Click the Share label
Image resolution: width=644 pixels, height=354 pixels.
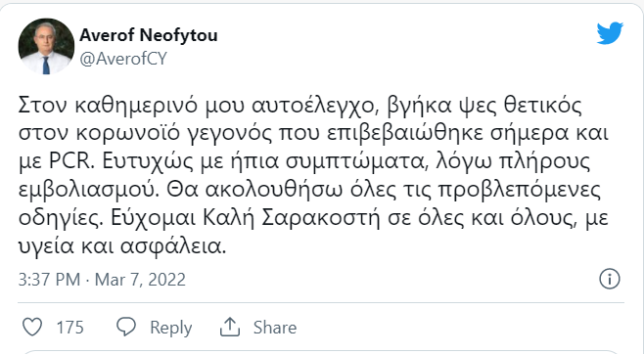pos(275,328)
